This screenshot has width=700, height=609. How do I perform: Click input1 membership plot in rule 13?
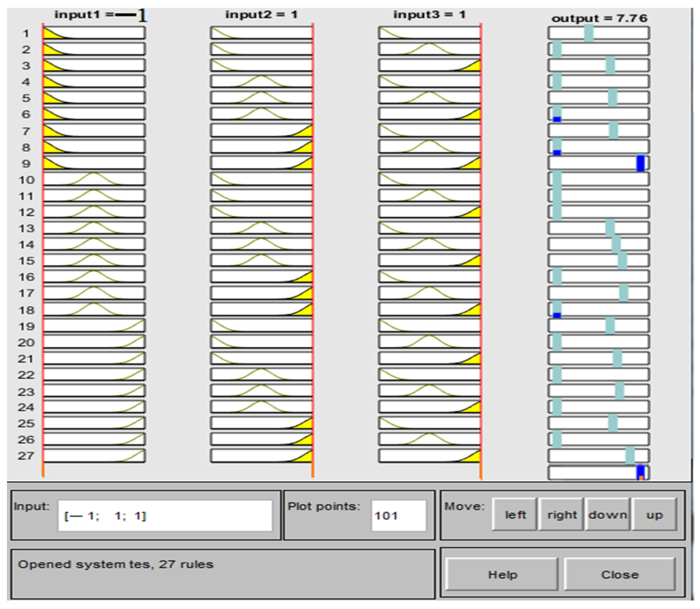pyautogui.click(x=94, y=228)
